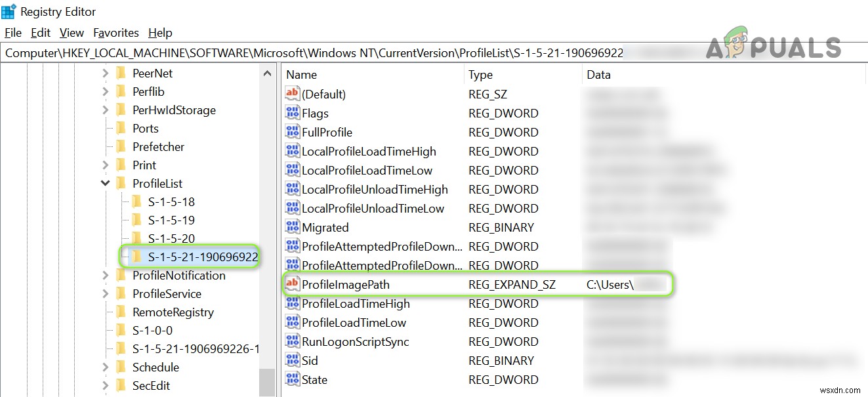Expand the Print key

(x=106, y=165)
